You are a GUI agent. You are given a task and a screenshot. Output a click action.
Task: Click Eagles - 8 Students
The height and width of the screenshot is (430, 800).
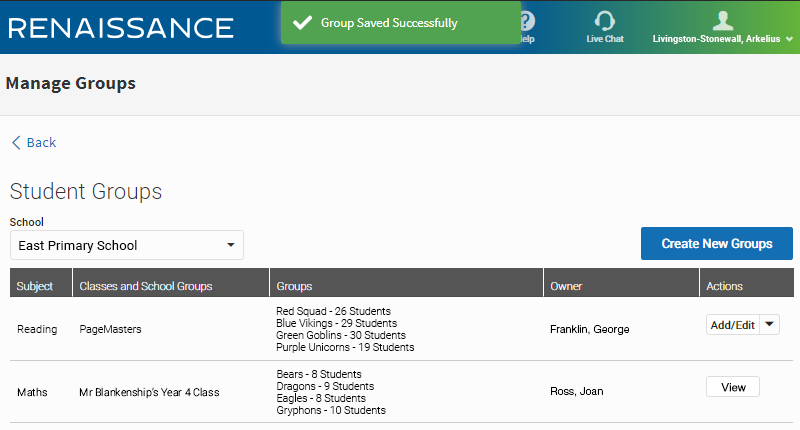coord(321,398)
